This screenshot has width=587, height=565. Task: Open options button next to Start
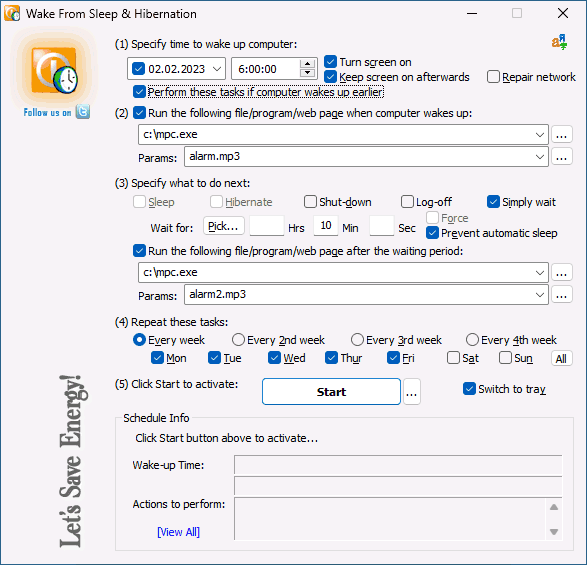pos(411,392)
